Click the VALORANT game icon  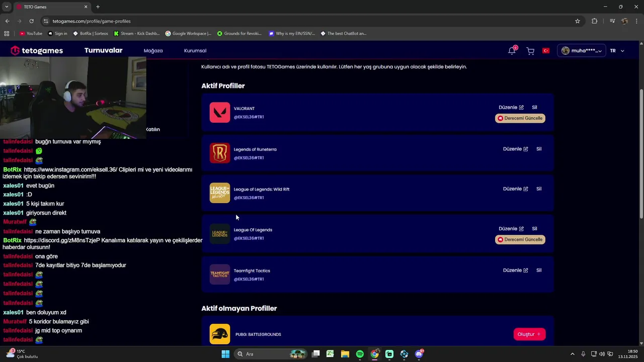[x=220, y=113]
